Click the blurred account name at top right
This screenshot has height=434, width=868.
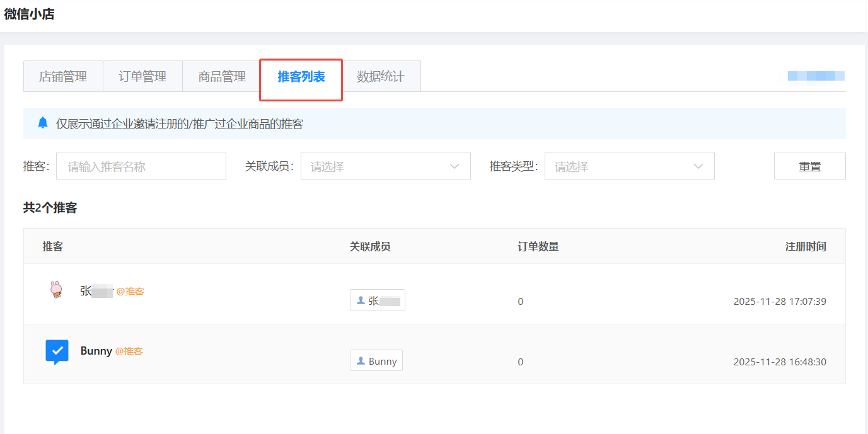(x=816, y=76)
